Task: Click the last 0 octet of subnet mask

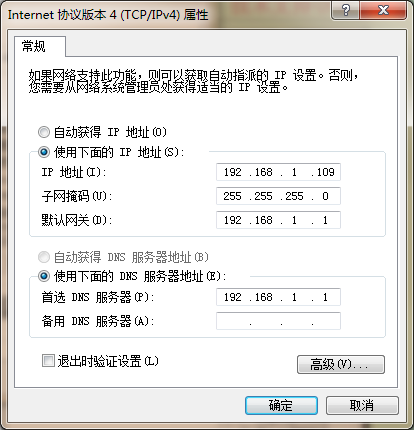Action: click(325, 196)
